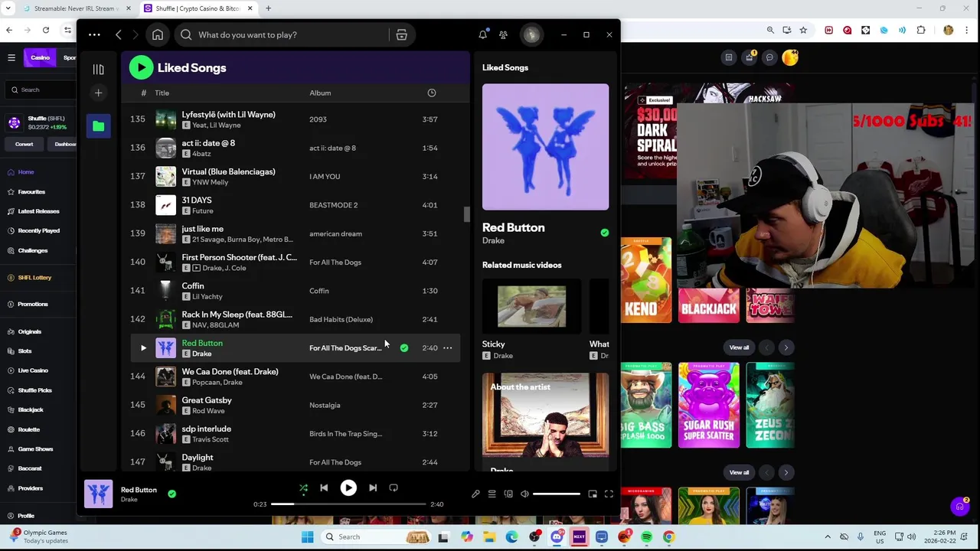Open artist link Travis Scott
This screenshot has width=980, height=551.
pos(211,439)
